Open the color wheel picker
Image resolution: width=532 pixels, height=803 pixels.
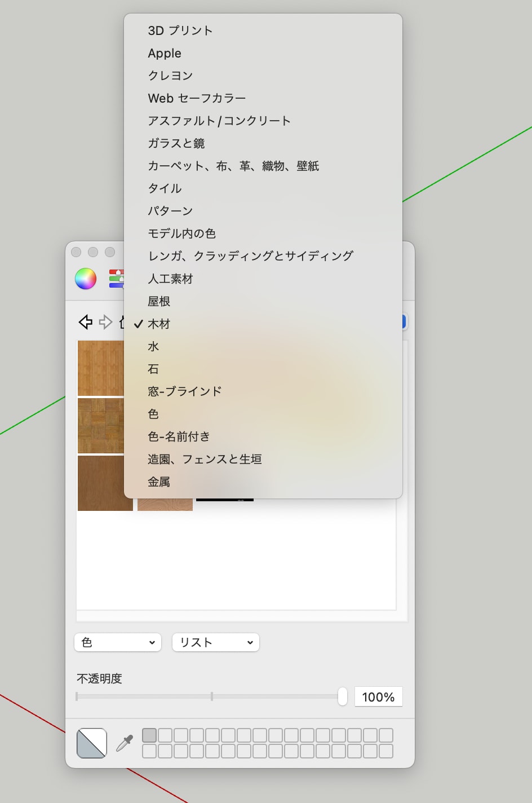click(86, 278)
